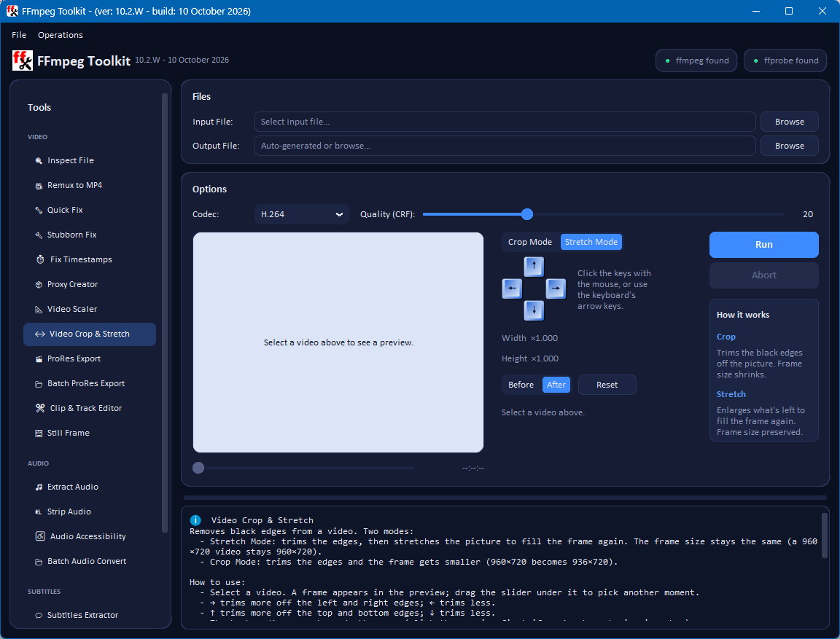Click the --:--:-- preview time readout
This screenshot has width=840, height=639.
pyautogui.click(x=473, y=468)
